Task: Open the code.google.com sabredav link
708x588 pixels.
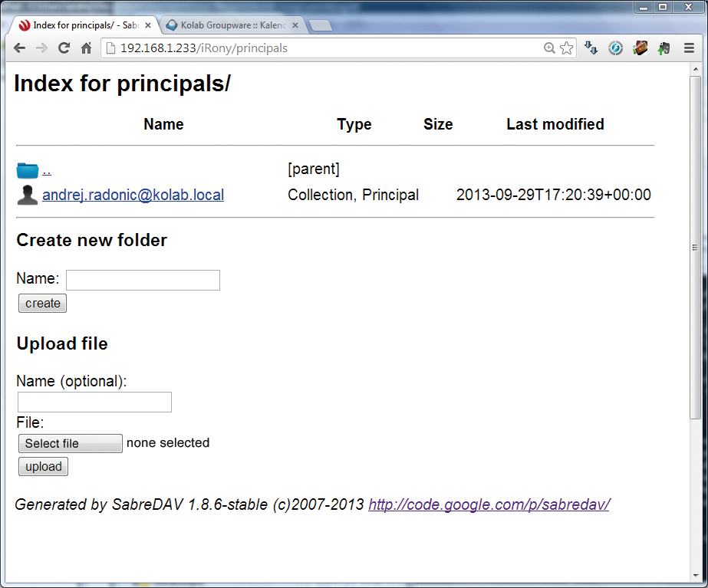Action: pyautogui.click(x=489, y=504)
